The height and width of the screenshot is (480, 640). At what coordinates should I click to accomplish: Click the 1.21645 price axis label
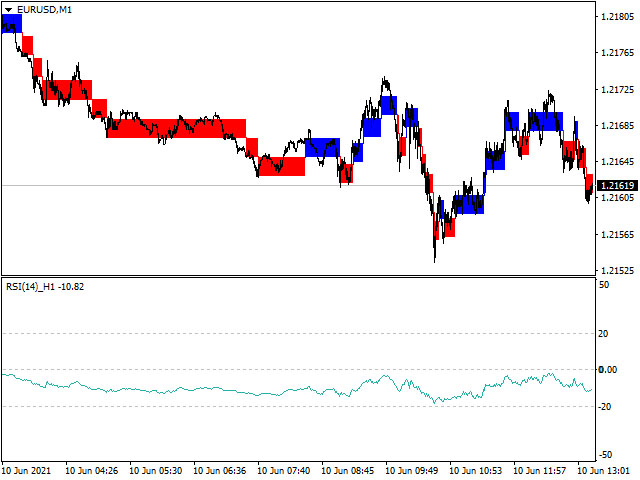click(x=618, y=162)
